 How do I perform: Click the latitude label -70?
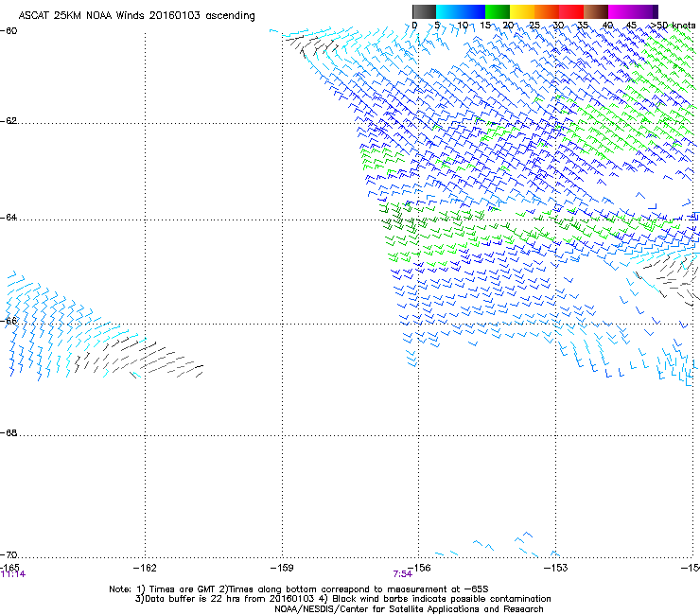coord(9,554)
